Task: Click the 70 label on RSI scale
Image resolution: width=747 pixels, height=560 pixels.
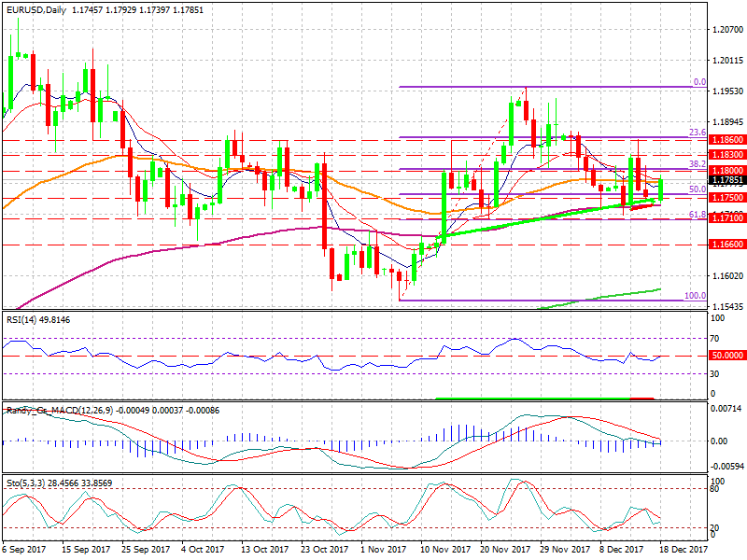Action: (714, 339)
